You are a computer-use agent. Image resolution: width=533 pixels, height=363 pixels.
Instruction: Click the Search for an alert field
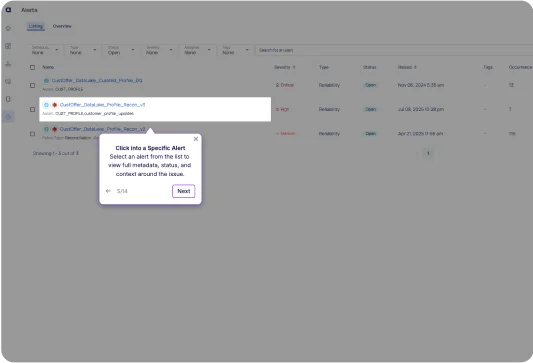click(x=394, y=50)
